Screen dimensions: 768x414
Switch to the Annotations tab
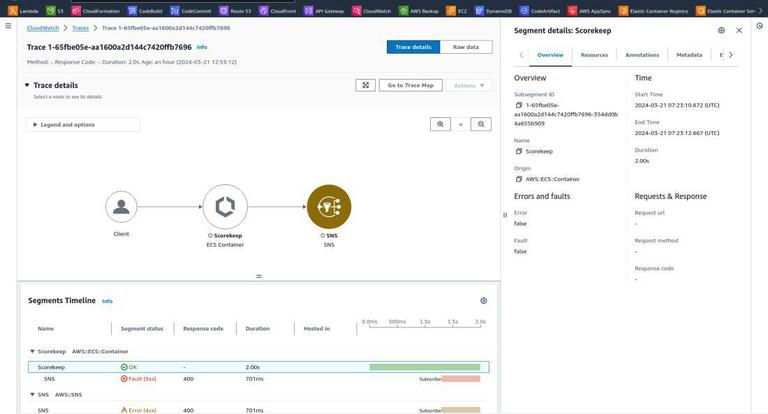[x=642, y=55]
